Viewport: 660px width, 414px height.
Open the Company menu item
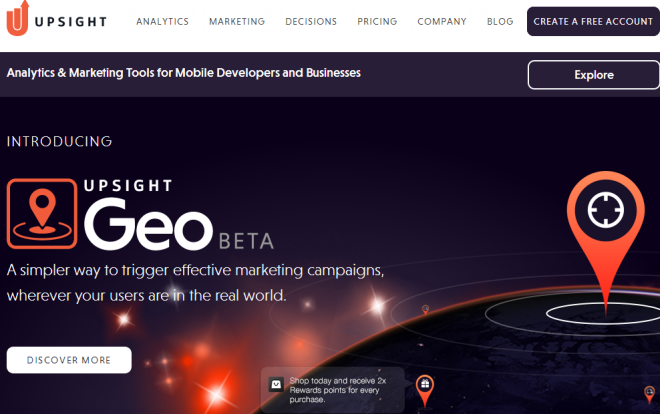pos(442,21)
